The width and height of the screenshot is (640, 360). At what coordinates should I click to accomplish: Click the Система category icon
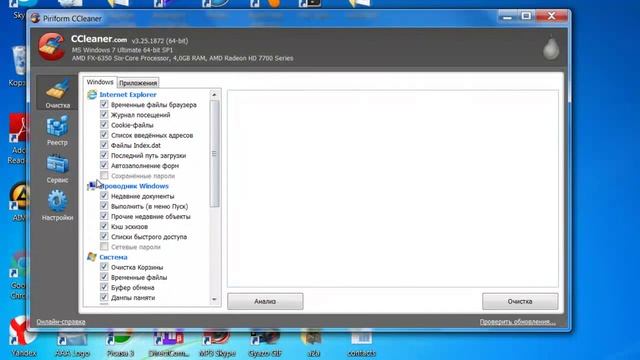point(92,257)
